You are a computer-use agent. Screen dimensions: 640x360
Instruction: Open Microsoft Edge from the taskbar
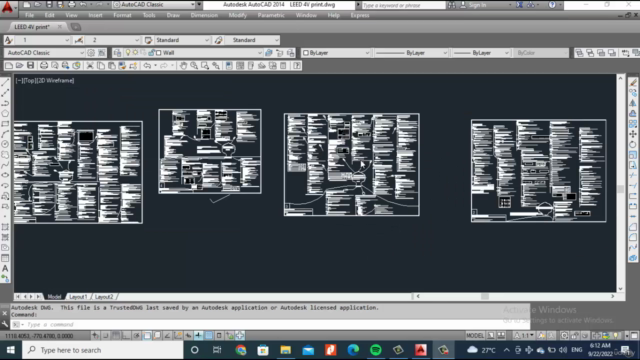click(353, 350)
